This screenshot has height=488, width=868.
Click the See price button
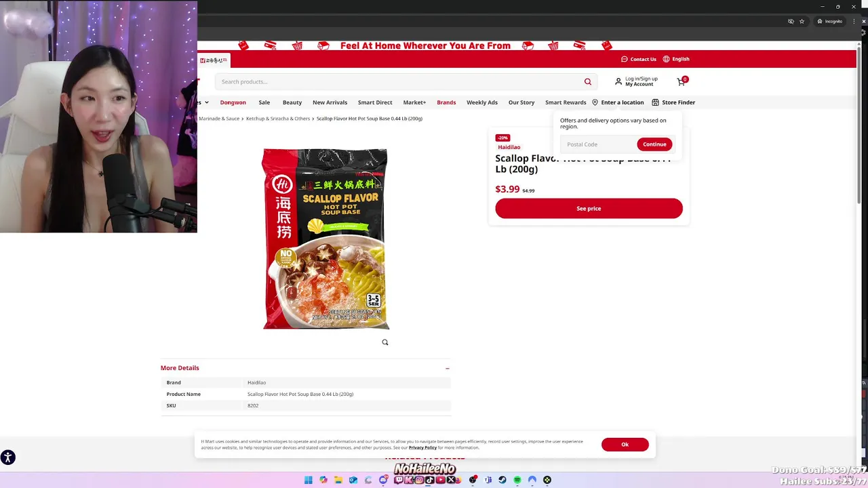pyautogui.click(x=589, y=208)
